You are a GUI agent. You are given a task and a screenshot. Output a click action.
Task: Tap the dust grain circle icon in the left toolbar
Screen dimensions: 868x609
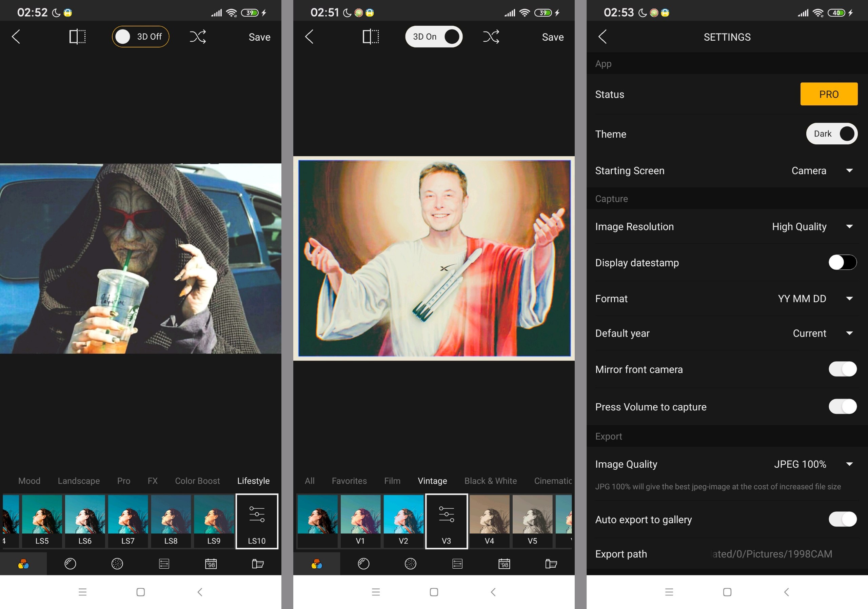[117, 564]
